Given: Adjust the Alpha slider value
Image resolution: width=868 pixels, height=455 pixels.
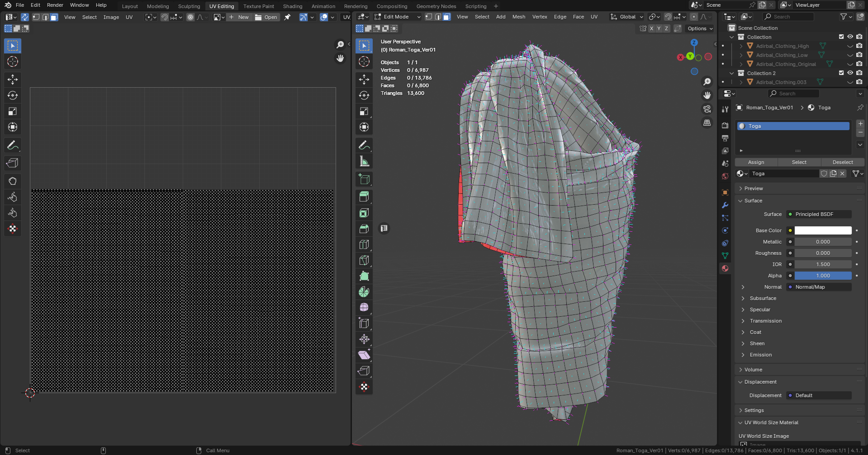Looking at the screenshot, I should (823, 276).
